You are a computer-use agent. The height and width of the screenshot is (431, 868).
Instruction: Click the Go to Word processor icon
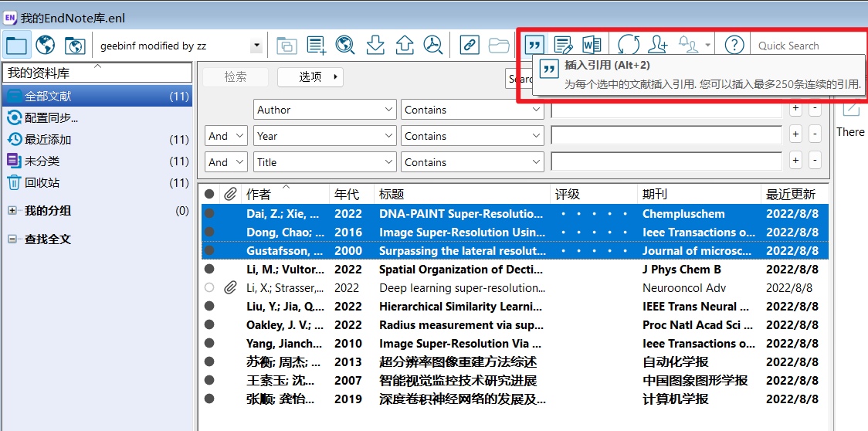pyautogui.click(x=592, y=45)
